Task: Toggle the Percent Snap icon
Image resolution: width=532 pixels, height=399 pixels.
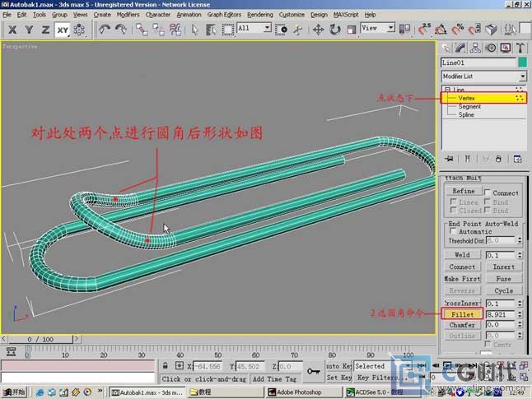Action: coord(458,29)
